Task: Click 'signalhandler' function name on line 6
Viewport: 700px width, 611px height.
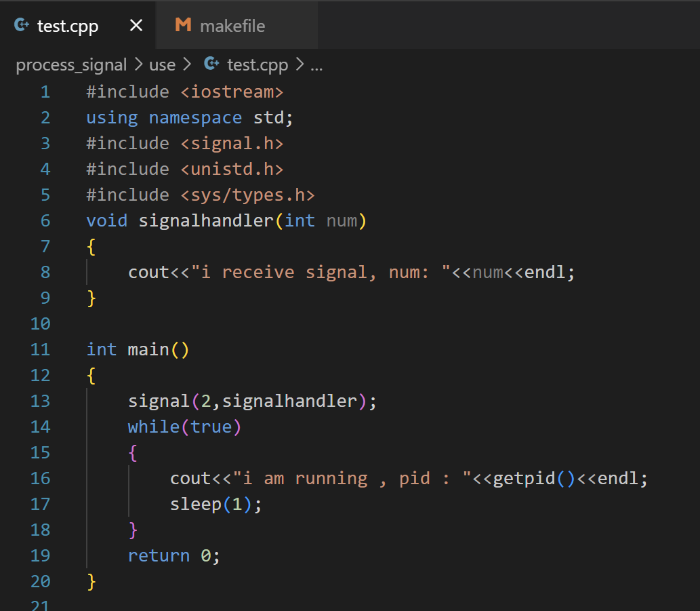Action: tap(206, 220)
